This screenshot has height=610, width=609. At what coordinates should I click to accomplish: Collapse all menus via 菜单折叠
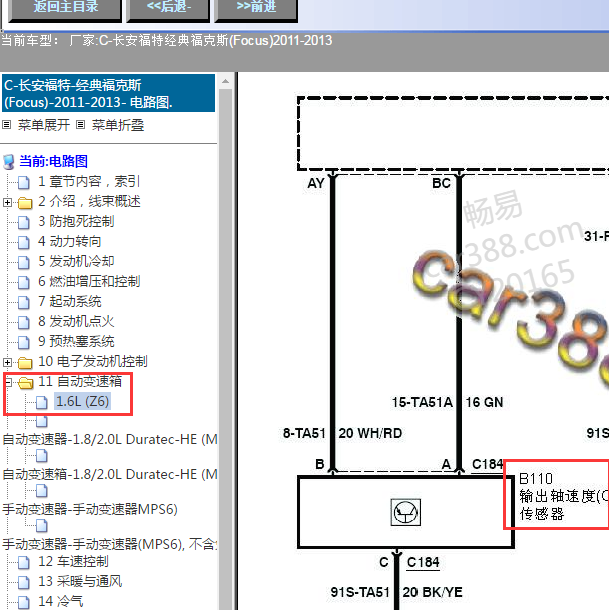(118, 125)
